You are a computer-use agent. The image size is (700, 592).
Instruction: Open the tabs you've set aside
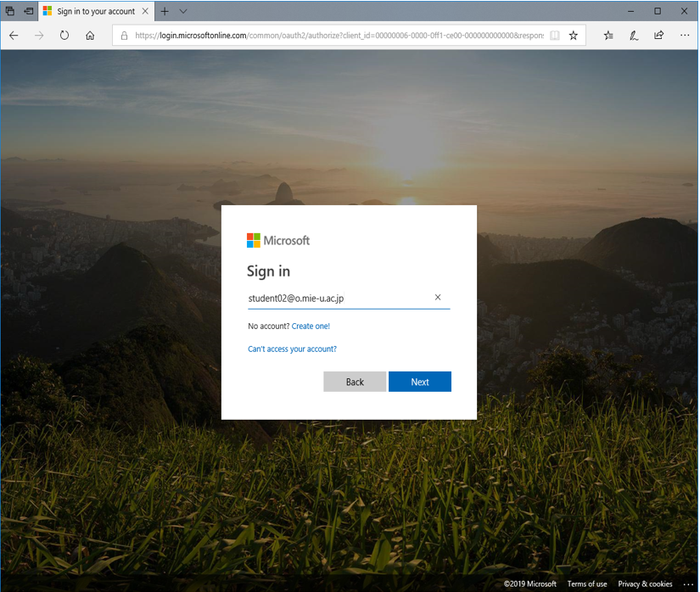tap(10, 11)
